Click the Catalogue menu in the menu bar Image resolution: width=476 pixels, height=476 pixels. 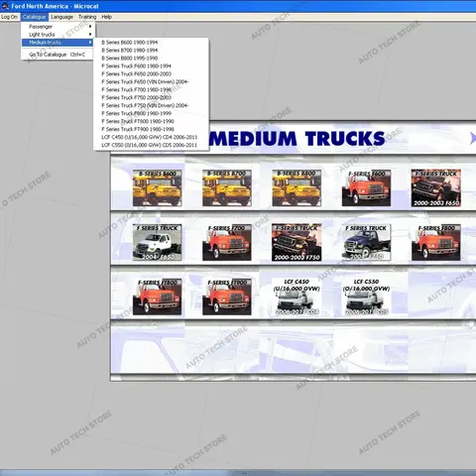35,17
